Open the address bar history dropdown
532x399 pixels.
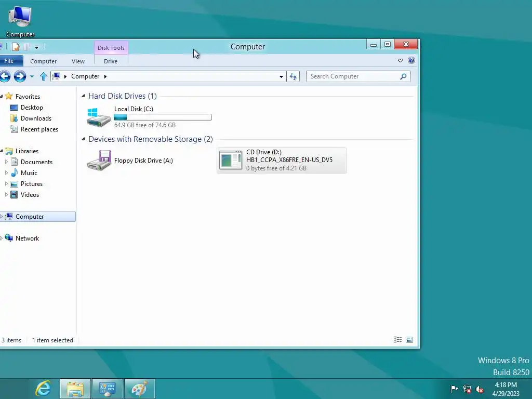281,77
